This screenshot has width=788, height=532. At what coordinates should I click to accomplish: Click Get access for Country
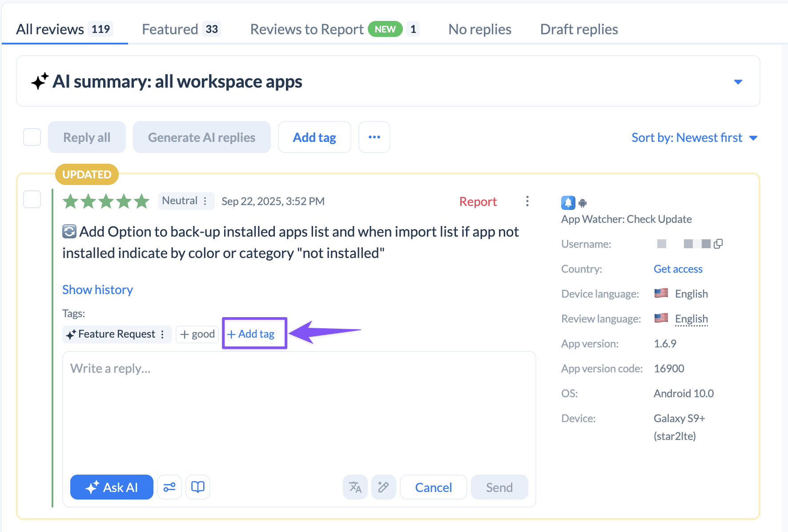(678, 269)
